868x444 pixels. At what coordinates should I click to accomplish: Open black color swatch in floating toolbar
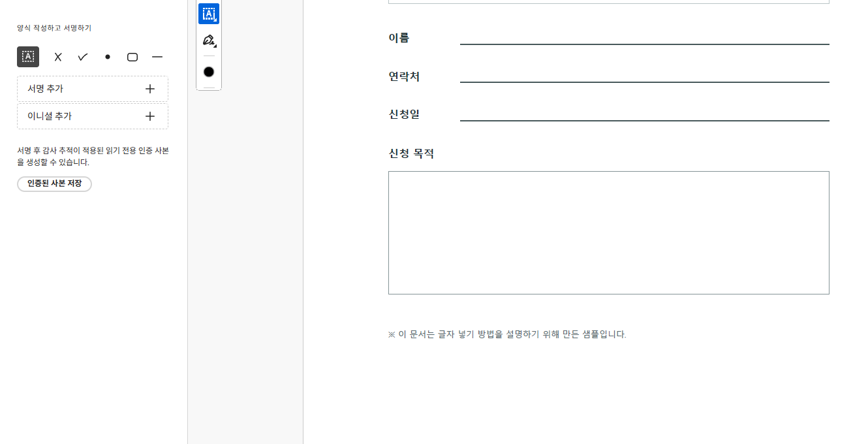point(209,72)
